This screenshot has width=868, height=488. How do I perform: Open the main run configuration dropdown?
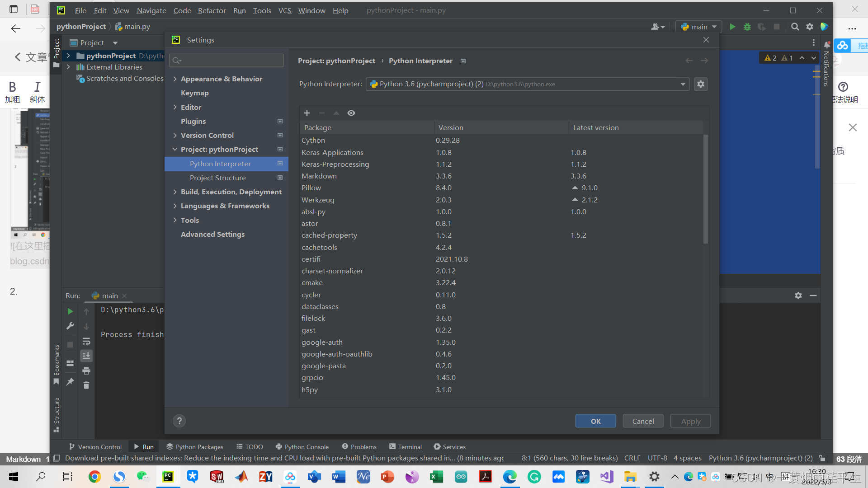coord(698,27)
